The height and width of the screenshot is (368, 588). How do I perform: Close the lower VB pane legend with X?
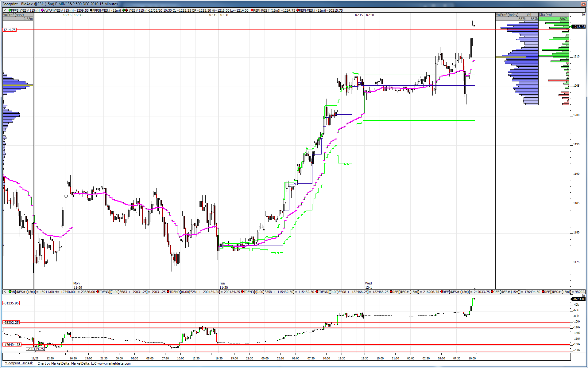pyautogui.click(x=5, y=292)
